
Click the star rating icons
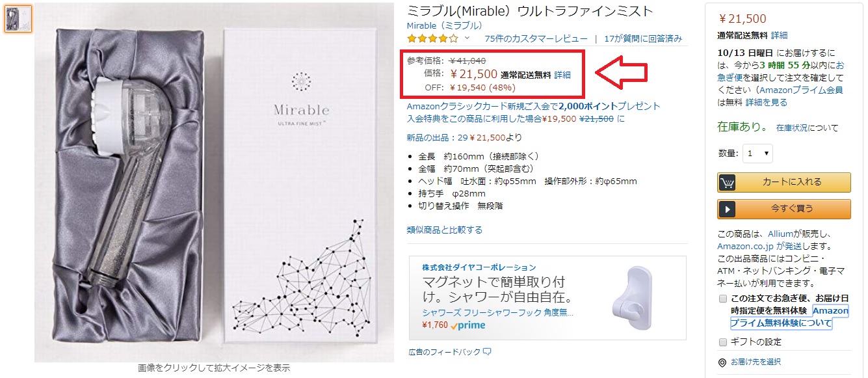(x=432, y=39)
